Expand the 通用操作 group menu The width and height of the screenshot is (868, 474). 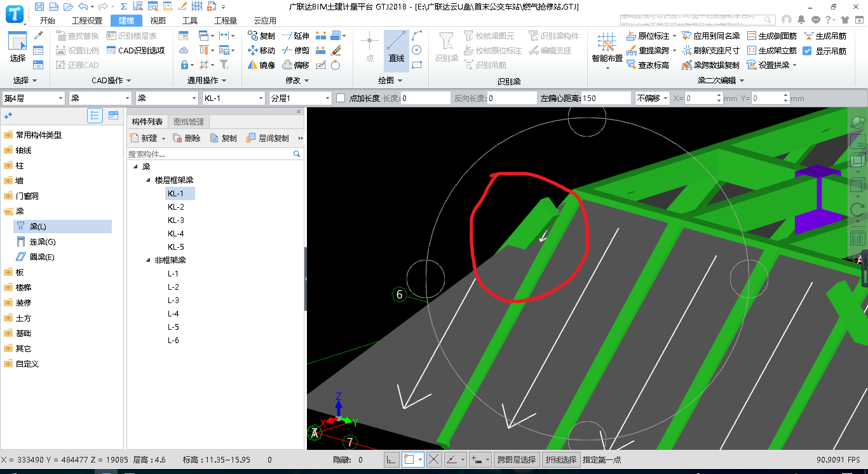click(x=207, y=81)
